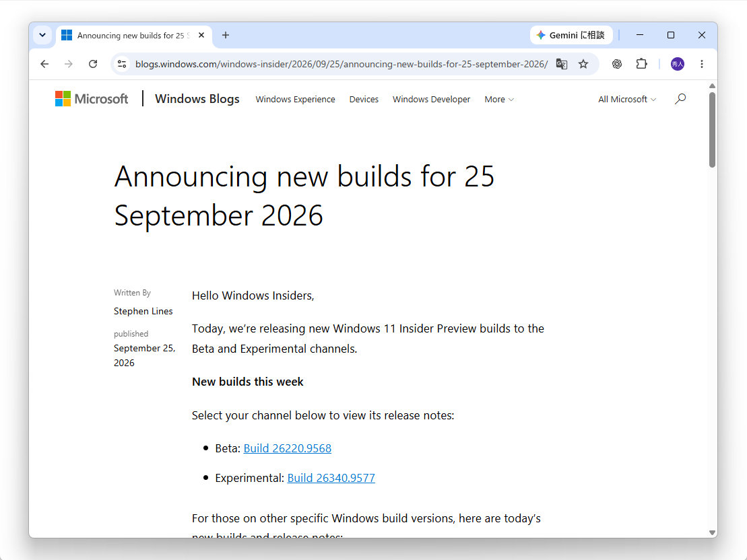Viewport: 747px width, 560px height.
Task: Open the Windows Blogs home link
Action: pyautogui.click(x=197, y=98)
